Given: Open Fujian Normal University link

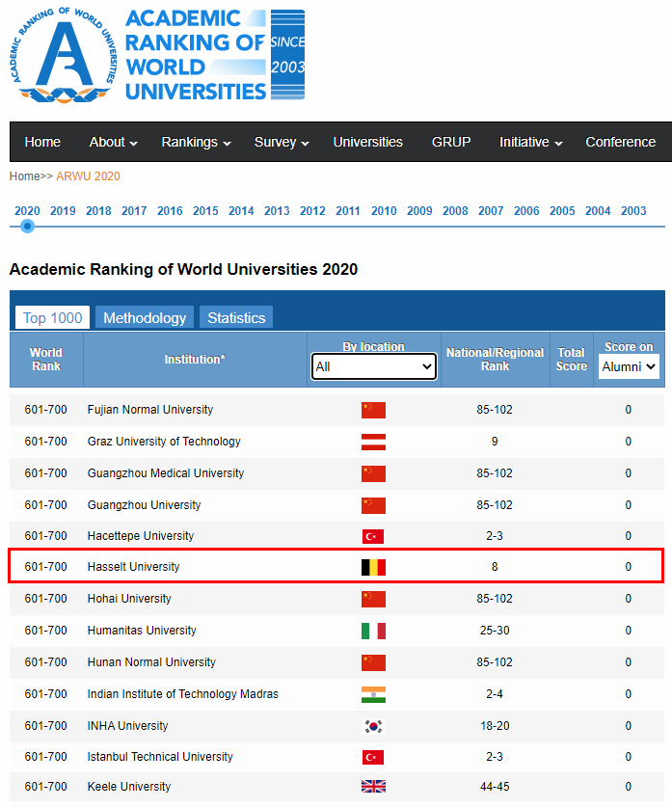Looking at the screenshot, I should click(150, 410).
